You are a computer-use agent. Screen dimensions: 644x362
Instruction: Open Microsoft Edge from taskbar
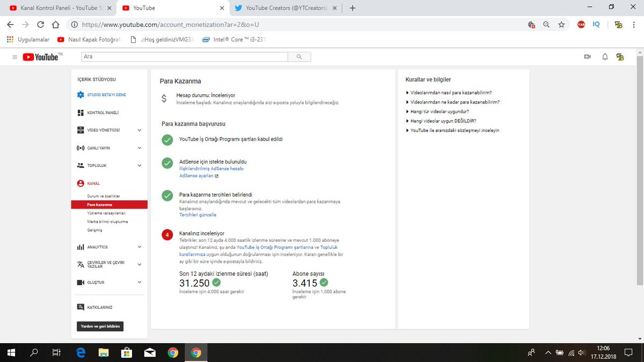(81, 352)
